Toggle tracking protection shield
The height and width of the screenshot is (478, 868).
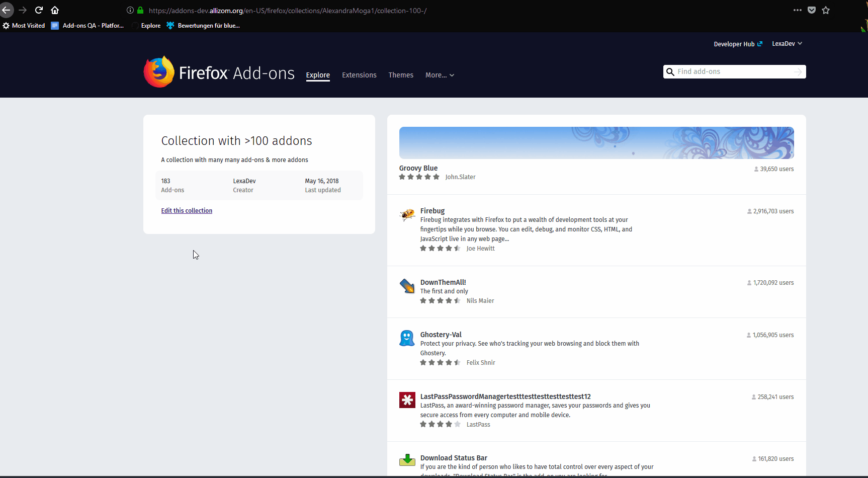click(x=812, y=10)
